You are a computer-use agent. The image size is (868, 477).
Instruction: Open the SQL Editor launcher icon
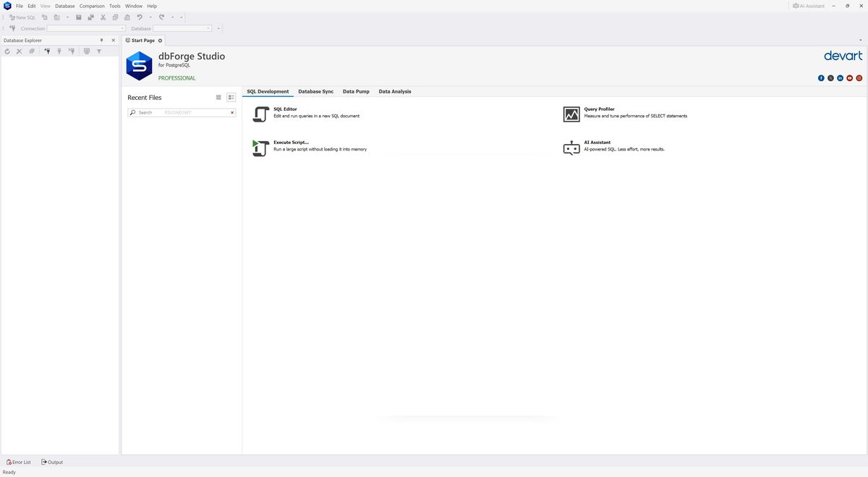click(x=260, y=114)
